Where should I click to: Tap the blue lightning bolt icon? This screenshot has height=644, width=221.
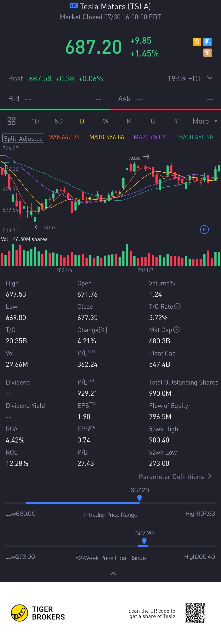pyautogui.click(x=207, y=42)
